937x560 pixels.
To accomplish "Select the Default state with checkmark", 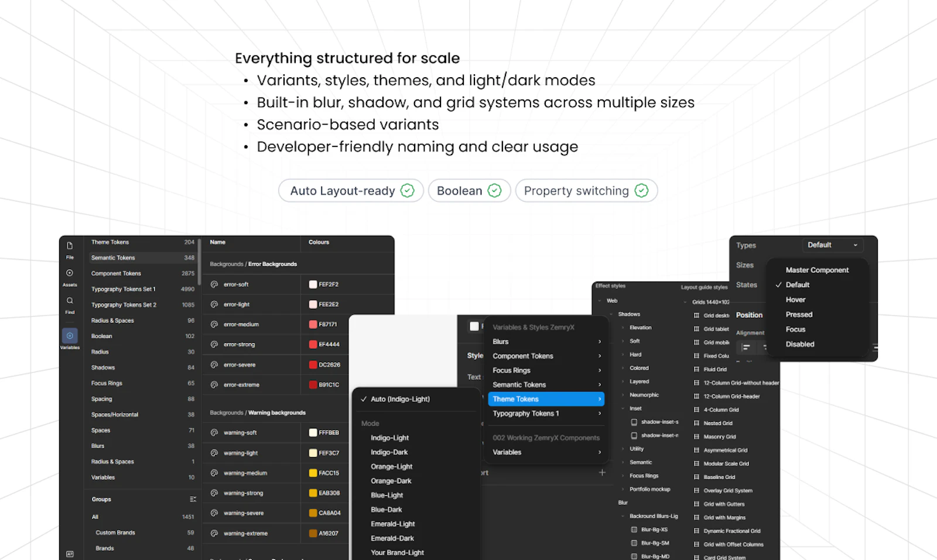I will click(x=798, y=284).
